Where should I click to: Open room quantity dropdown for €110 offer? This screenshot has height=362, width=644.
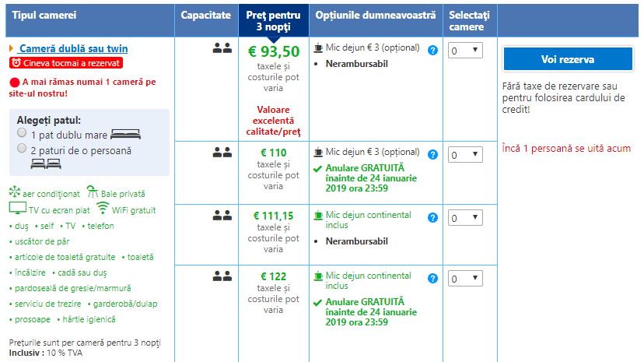click(465, 155)
